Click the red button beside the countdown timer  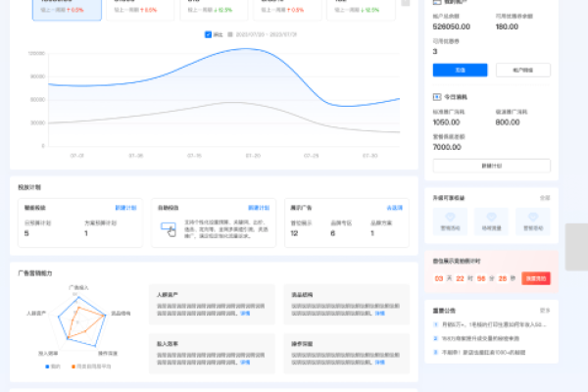click(536, 278)
